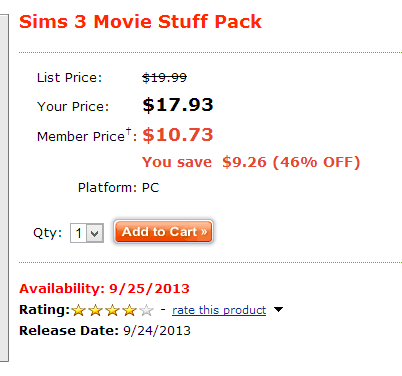Click the gray left sidebar edge
Image resolution: width=402 pixels, height=376 pixels.
point(4,188)
